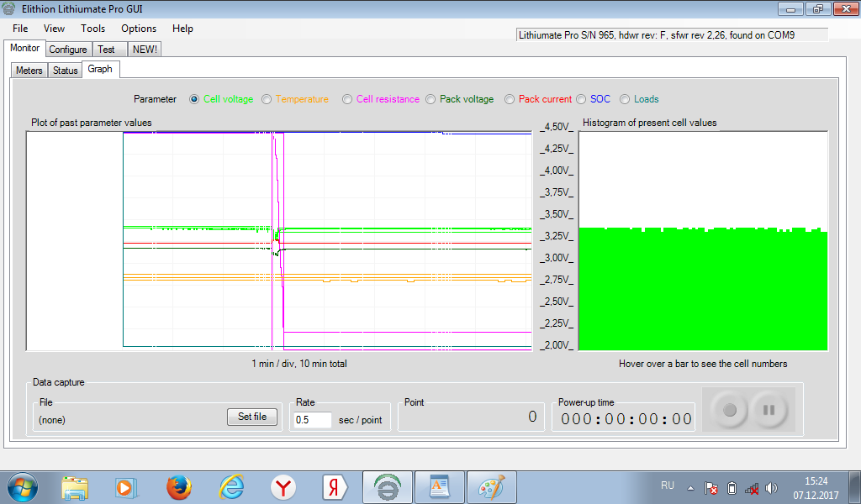
Task: Click the plot of past parameter values
Action: point(279,241)
